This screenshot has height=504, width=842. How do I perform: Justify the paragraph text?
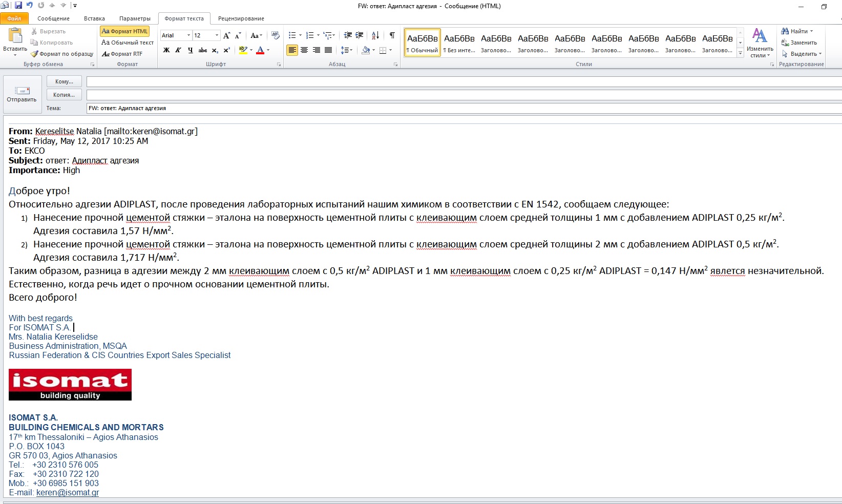click(x=328, y=50)
